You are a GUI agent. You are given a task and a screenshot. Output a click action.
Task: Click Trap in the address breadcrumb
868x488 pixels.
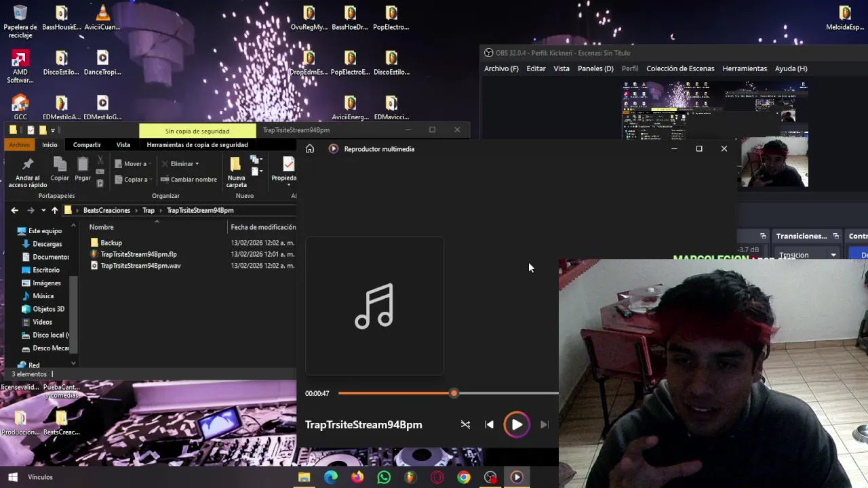point(149,211)
